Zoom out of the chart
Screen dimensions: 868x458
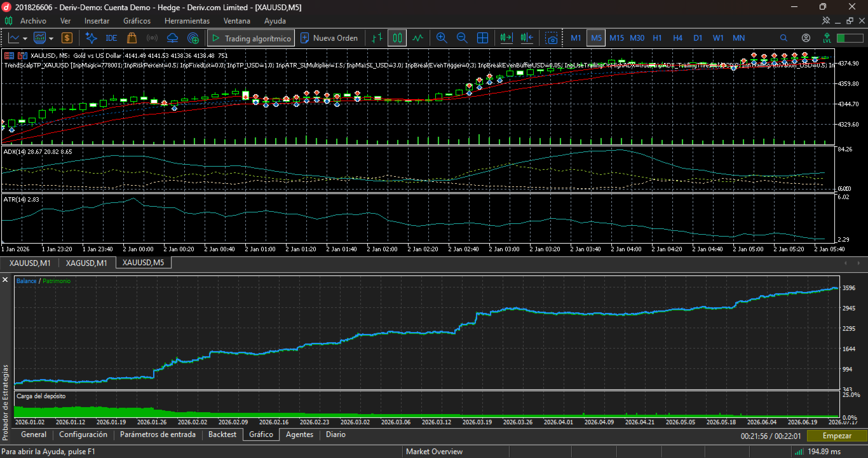point(462,38)
